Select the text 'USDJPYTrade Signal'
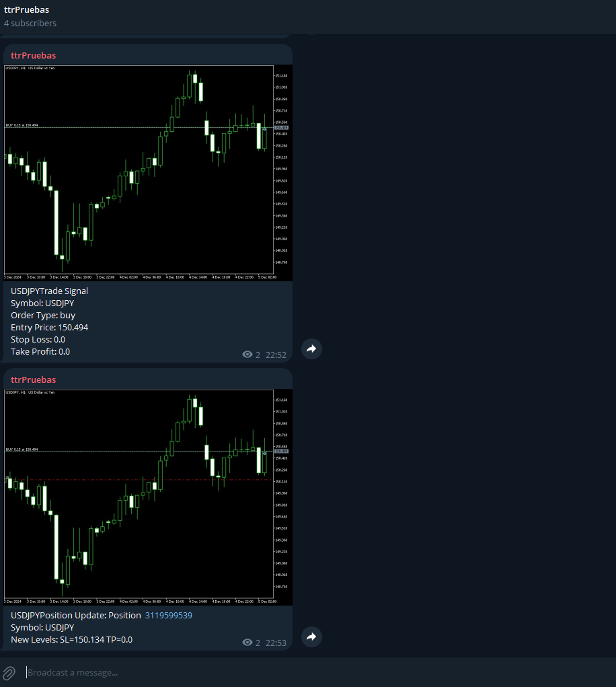The image size is (616, 687). pyautogui.click(x=50, y=291)
